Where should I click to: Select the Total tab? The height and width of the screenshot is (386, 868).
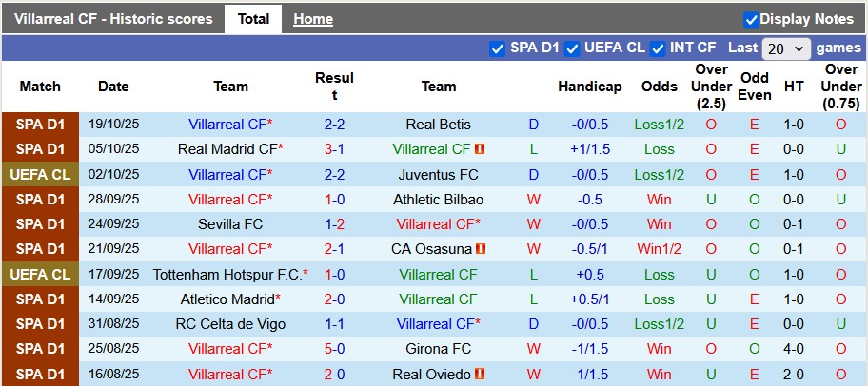click(x=253, y=19)
